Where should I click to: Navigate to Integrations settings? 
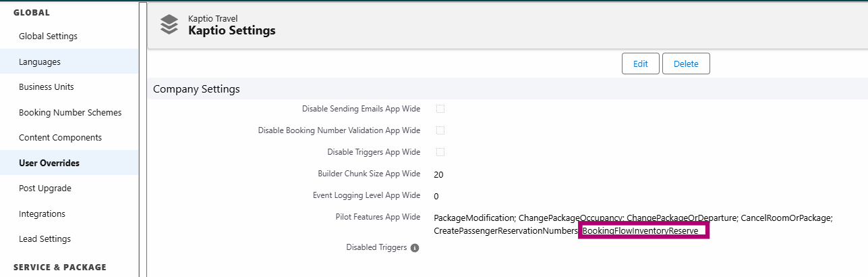(x=42, y=214)
